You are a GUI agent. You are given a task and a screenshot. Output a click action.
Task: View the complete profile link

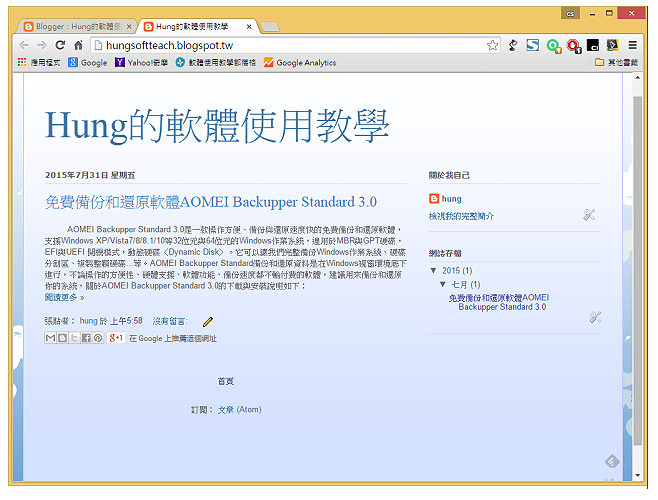[461, 216]
